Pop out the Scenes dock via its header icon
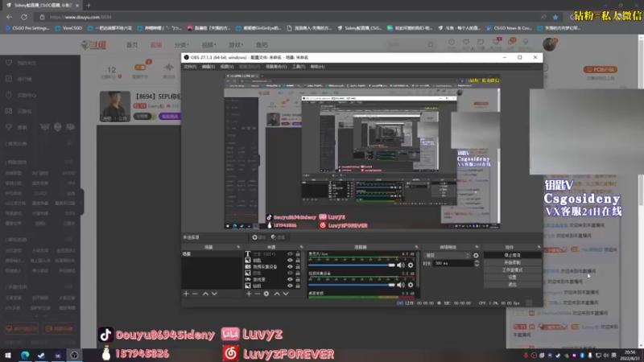The height and width of the screenshot is (362, 644). tap(238, 247)
